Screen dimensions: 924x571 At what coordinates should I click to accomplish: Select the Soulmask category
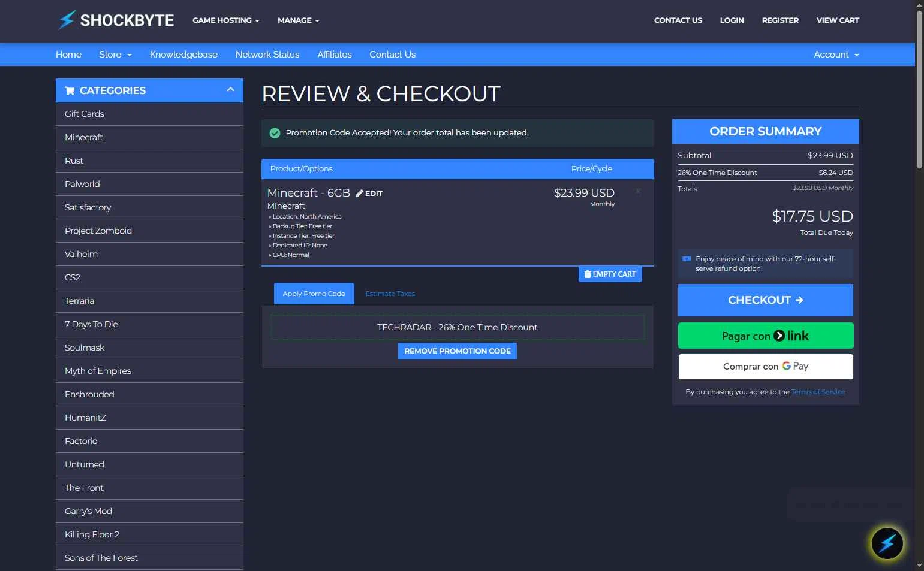coord(149,348)
